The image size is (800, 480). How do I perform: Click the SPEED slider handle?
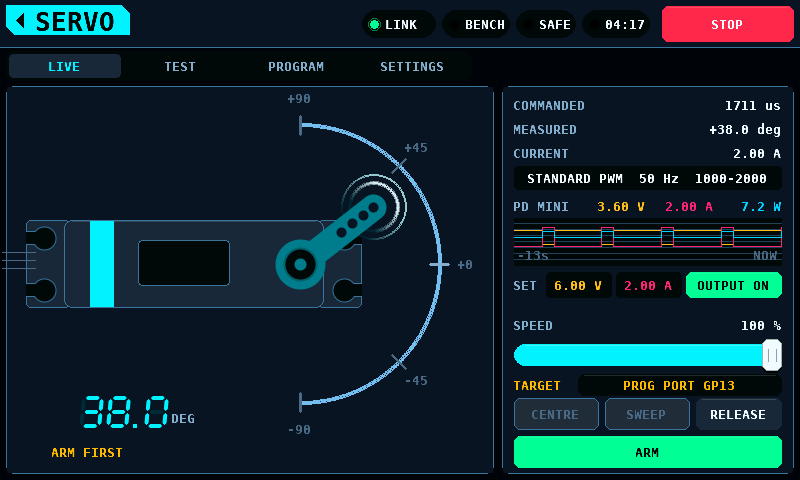point(772,355)
